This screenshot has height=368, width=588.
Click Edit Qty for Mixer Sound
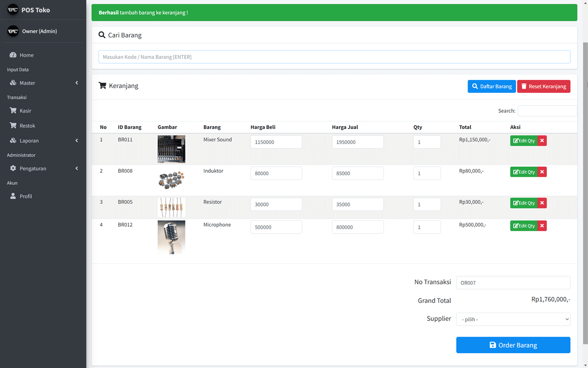(524, 141)
